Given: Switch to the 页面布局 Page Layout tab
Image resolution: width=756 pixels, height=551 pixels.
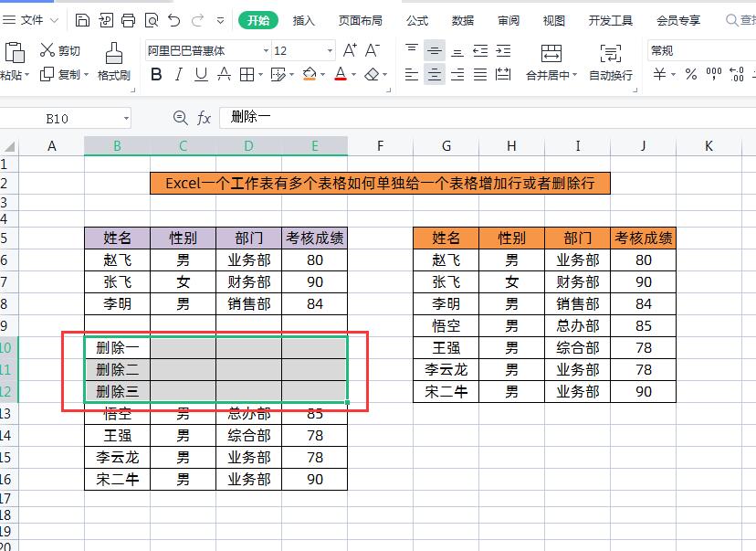Looking at the screenshot, I should pos(360,20).
